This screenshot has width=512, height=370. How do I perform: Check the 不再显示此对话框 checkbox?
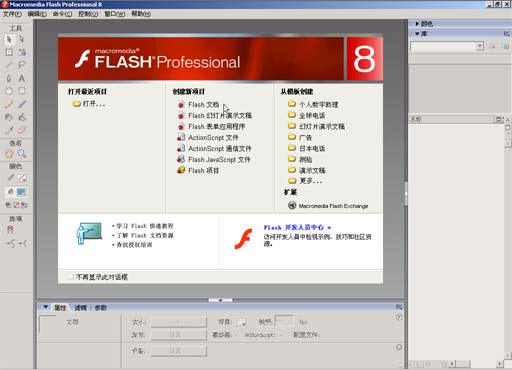70,276
